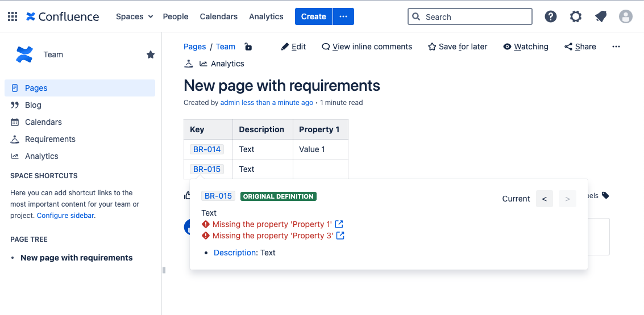Open the Calendars menu in top navigation
The image size is (644, 315).
point(218,16)
